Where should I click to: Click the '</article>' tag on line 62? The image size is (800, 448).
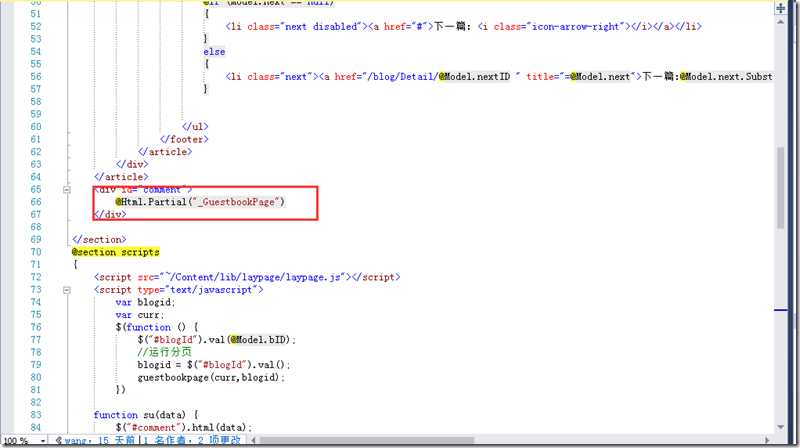pos(165,152)
